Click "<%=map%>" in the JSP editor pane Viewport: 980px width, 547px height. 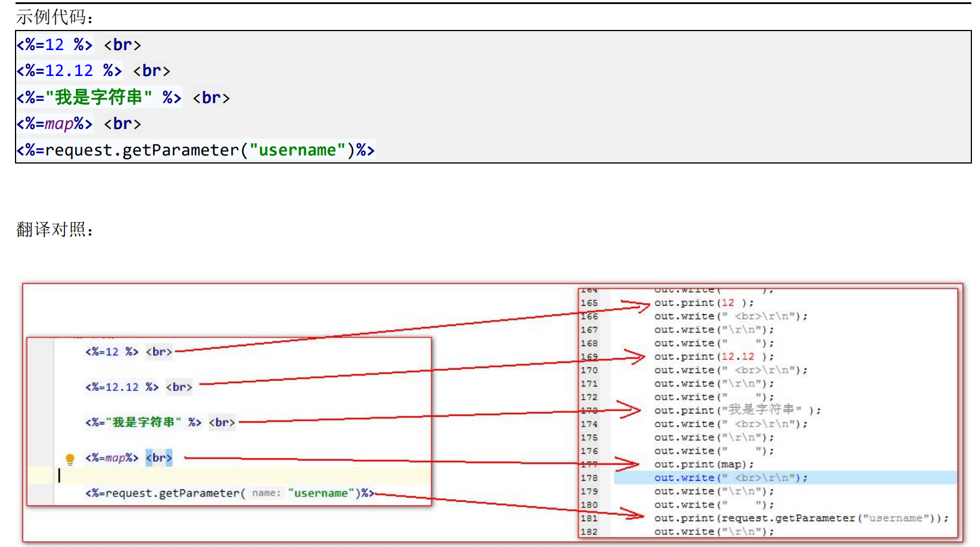point(112,458)
